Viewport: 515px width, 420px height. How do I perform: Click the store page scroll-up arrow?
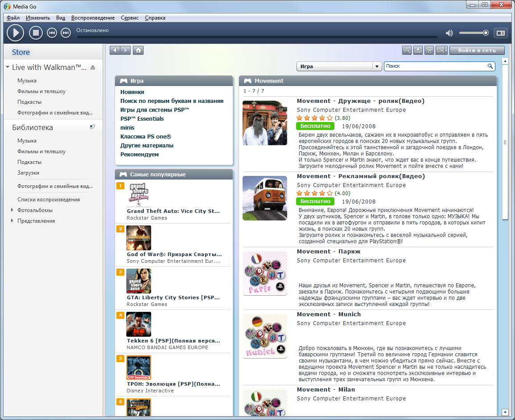click(505, 61)
